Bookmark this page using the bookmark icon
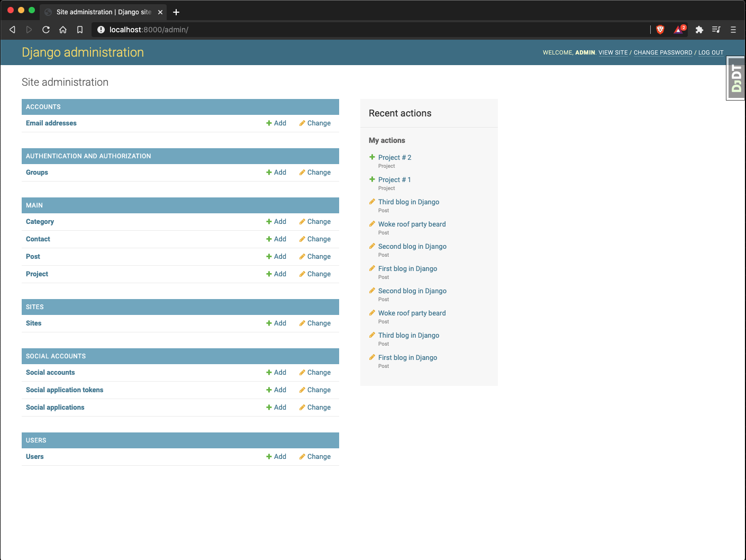The image size is (746, 560). coord(80,30)
